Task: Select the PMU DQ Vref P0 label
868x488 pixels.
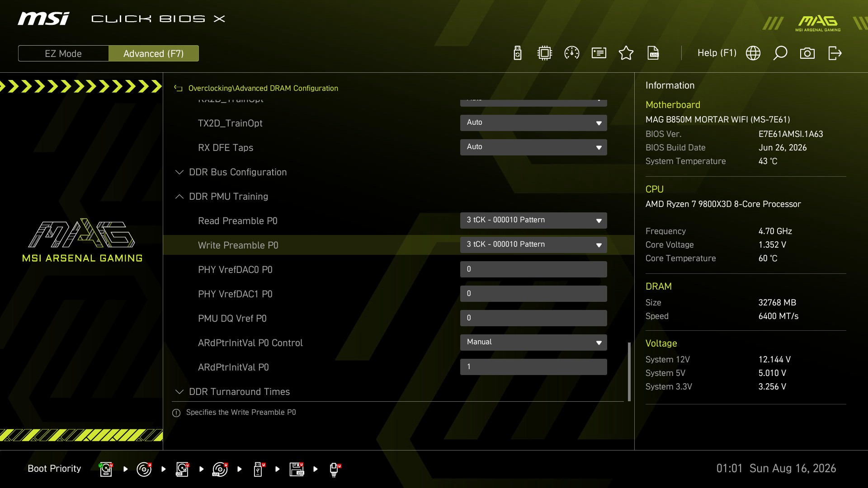Action: pos(232,319)
